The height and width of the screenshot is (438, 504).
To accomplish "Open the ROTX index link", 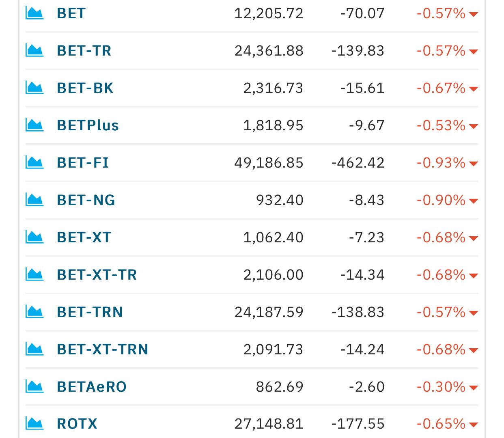I will coord(77,424).
